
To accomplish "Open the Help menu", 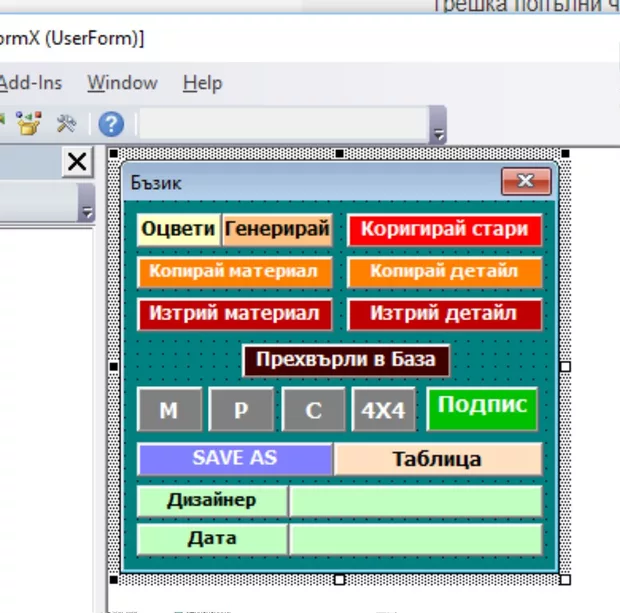I will pyautogui.click(x=202, y=83).
